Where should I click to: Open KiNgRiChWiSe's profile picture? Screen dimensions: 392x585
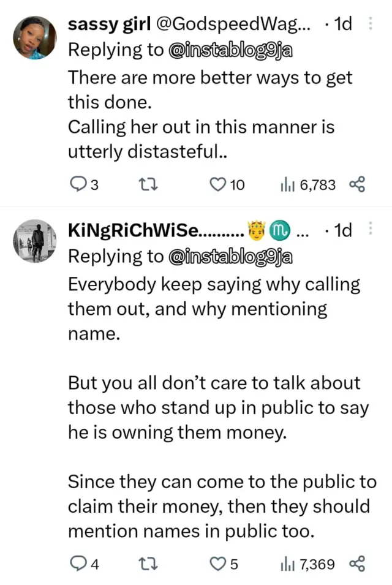(x=34, y=241)
